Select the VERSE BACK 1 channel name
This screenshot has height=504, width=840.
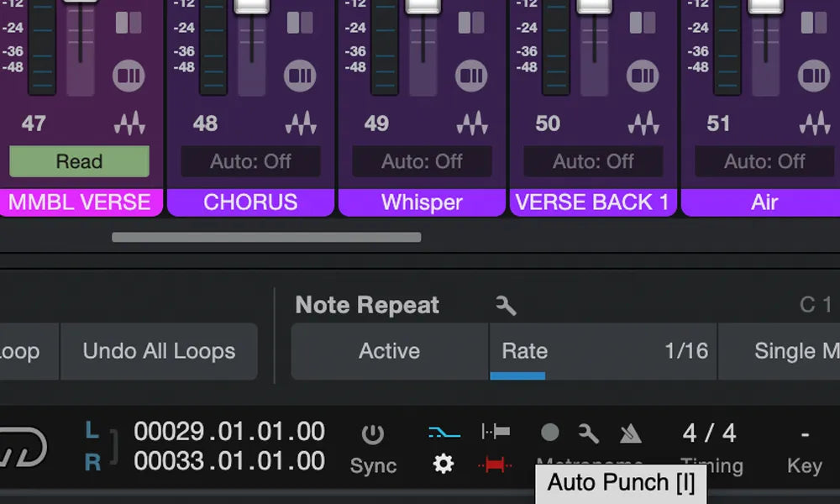593,202
